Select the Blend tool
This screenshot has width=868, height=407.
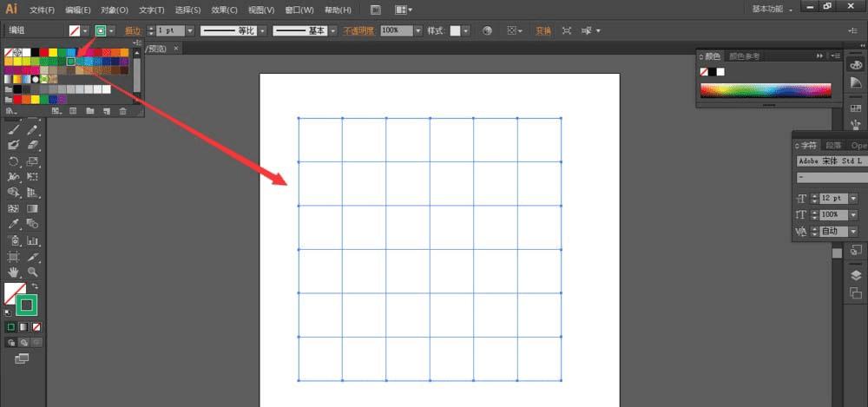(x=33, y=224)
